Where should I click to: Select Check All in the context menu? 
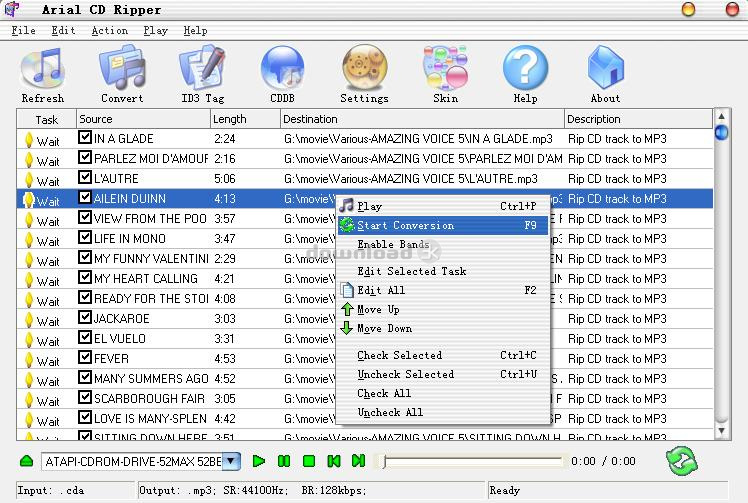coord(443,393)
